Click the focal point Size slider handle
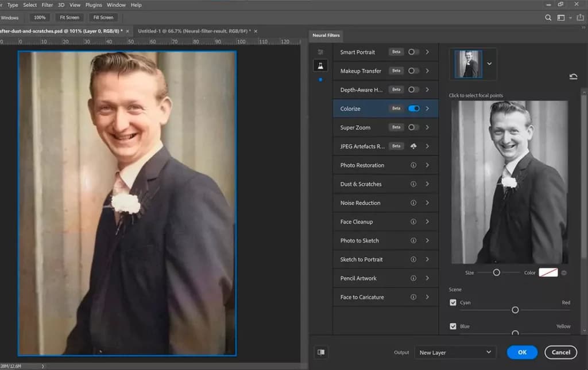Image resolution: width=588 pixels, height=370 pixels. pyautogui.click(x=496, y=272)
